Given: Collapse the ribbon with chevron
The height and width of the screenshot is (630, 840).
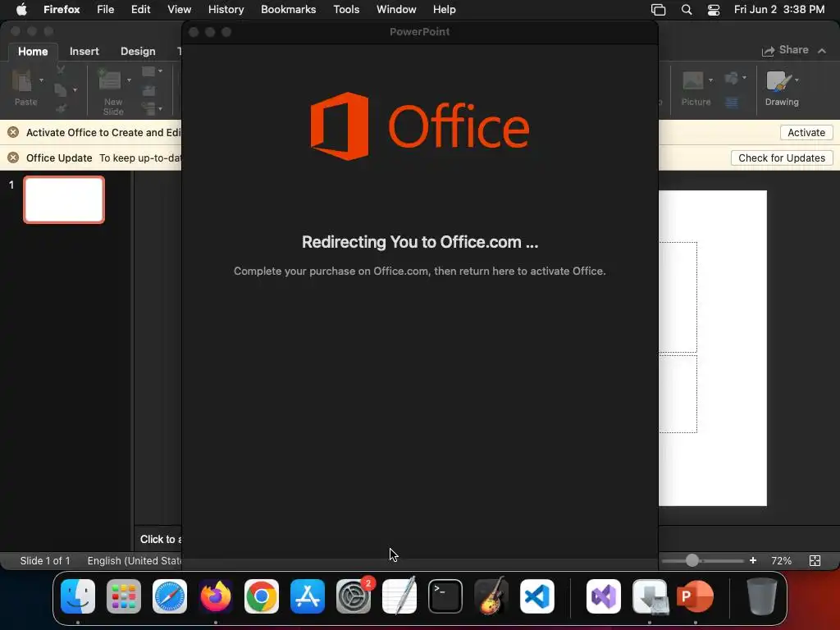Looking at the screenshot, I should pos(822,50).
